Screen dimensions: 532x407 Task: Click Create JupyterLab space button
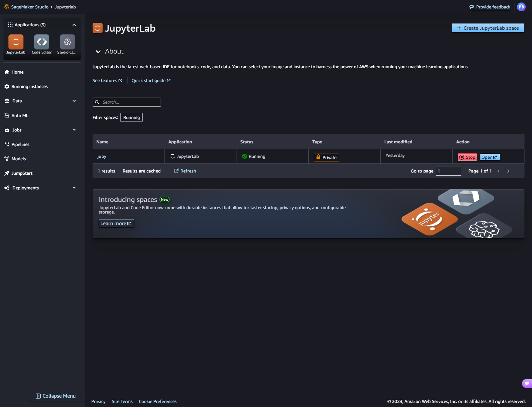tap(488, 28)
